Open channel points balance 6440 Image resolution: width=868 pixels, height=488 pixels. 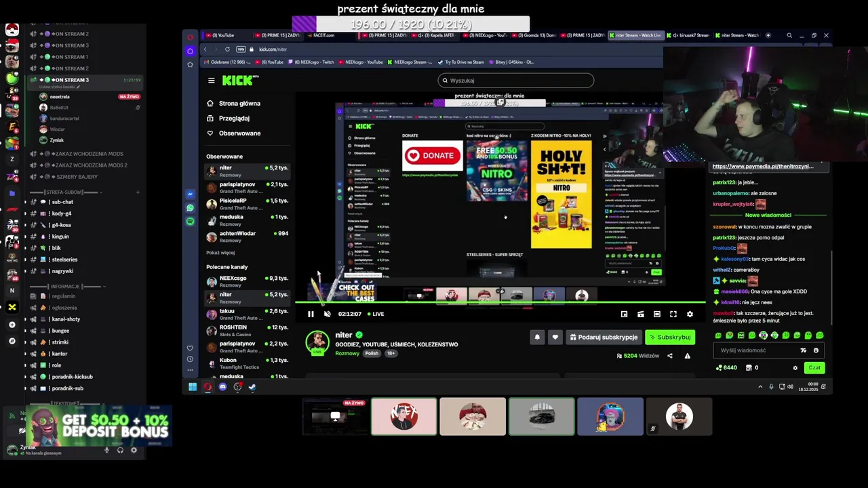coord(726,367)
